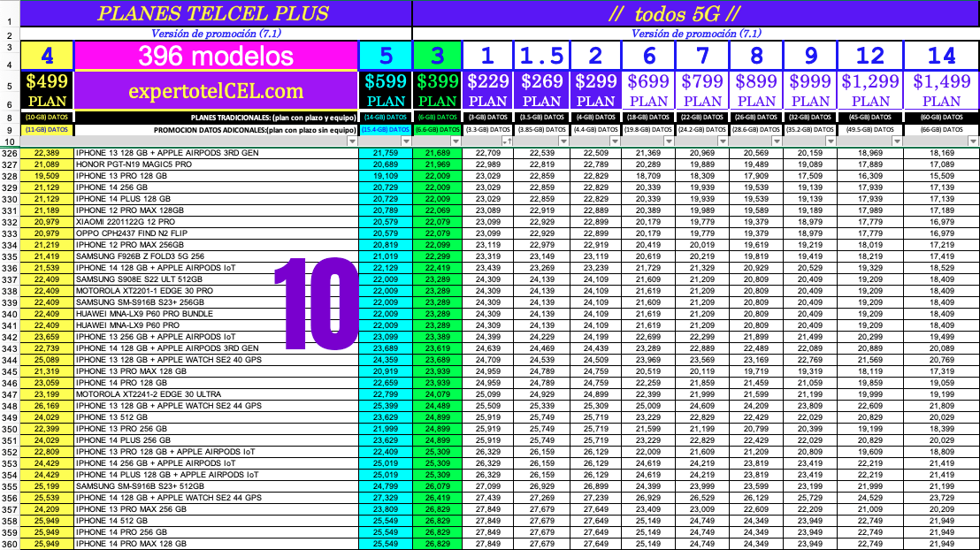Select the 'PLANES TELCEL PLUS' title cell
This screenshot has height=550, width=980.
point(216,14)
